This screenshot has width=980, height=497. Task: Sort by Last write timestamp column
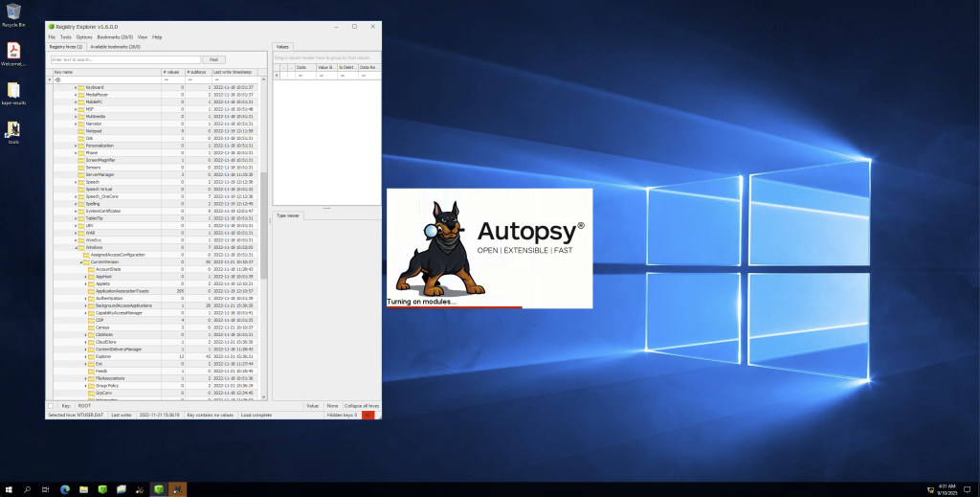click(234, 73)
